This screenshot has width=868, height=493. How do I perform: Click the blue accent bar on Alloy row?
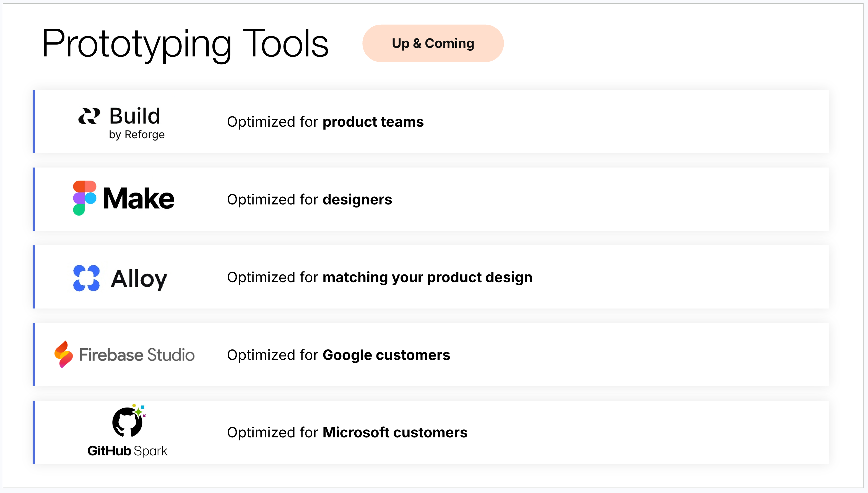tap(34, 277)
